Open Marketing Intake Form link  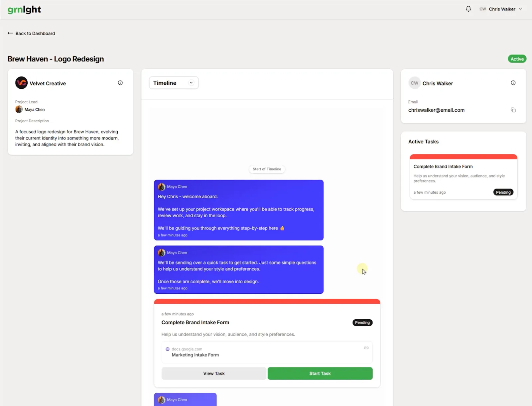tap(267, 352)
